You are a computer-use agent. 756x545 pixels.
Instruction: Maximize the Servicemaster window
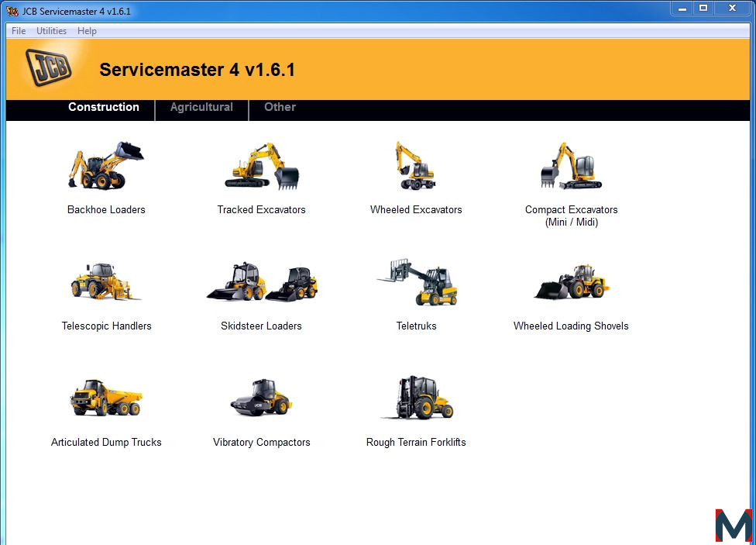point(703,9)
